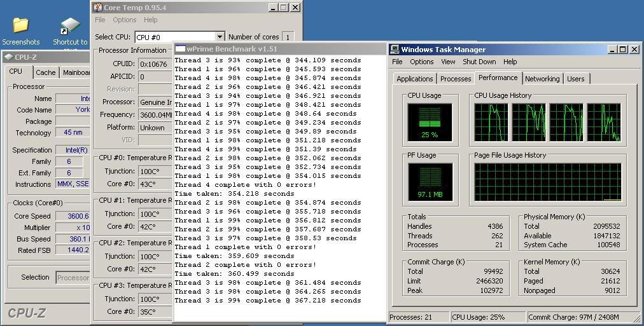Switch to Mainboard tab in CPU-Z
644x326 pixels.
coord(76,72)
